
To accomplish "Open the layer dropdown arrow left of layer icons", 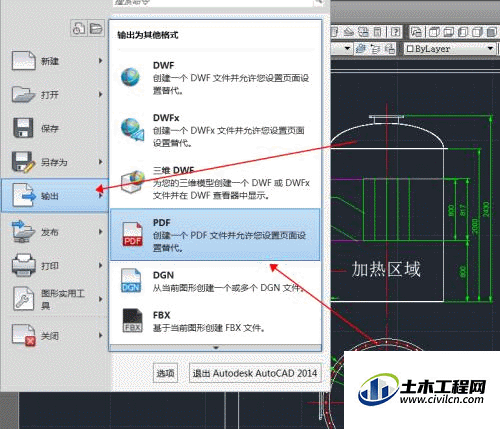I will pyautogui.click(x=347, y=49).
